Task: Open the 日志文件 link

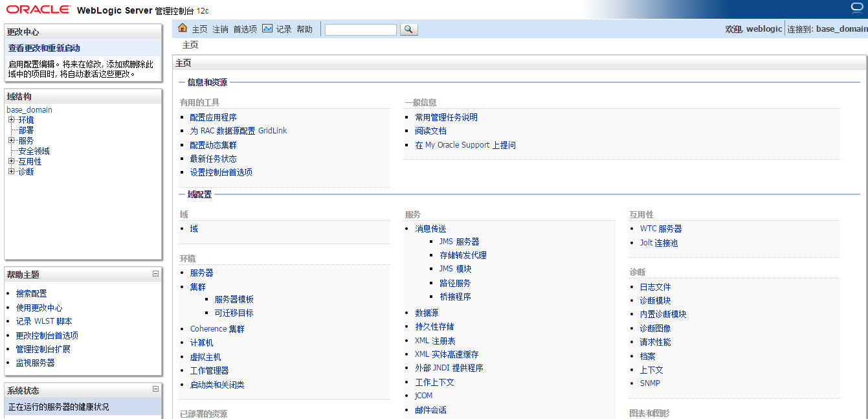Action: tap(656, 287)
